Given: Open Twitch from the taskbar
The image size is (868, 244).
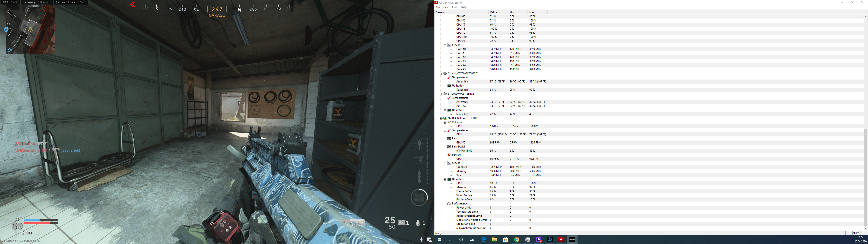Looking at the screenshot, I should coord(539,240).
